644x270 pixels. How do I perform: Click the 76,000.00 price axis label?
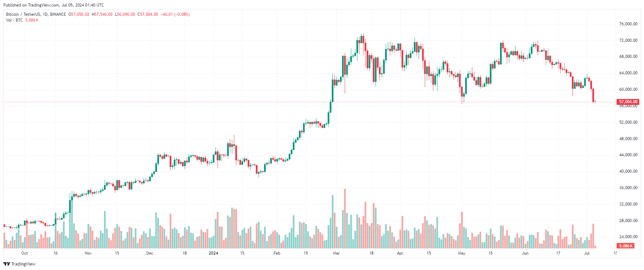click(628, 24)
